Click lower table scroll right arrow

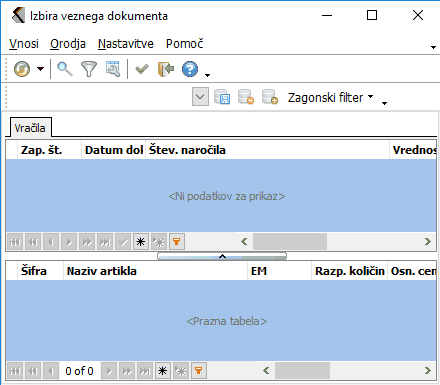point(428,371)
